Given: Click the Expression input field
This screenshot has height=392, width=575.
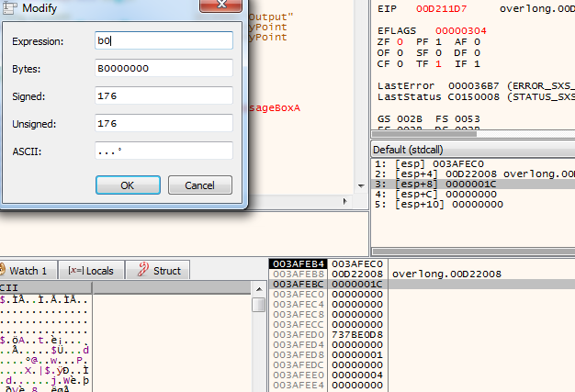Looking at the screenshot, I should (163, 40).
